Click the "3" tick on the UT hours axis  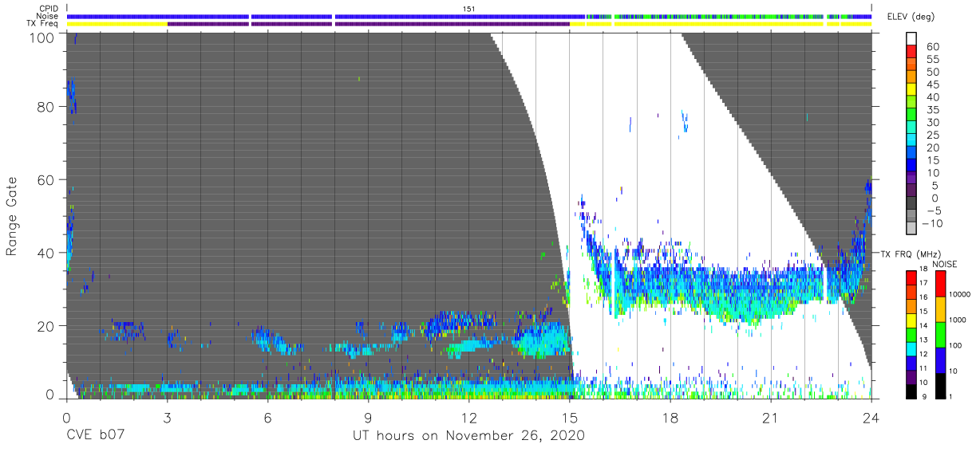pos(167,418)
